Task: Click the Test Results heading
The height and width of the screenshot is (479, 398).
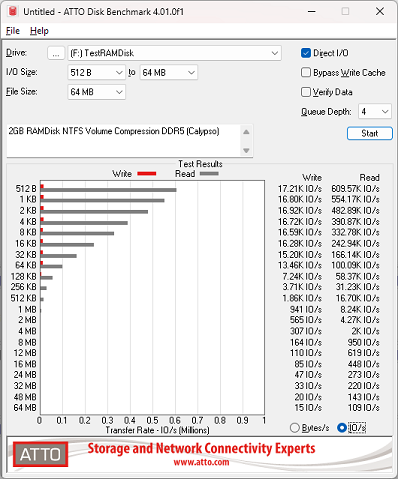Action: [200, 164]
